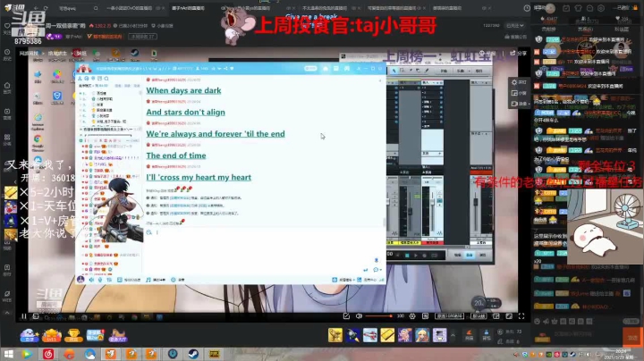Viewport: 644px width, 361px height.
Task: Open the messages icon in header
Action: (589, 8)
